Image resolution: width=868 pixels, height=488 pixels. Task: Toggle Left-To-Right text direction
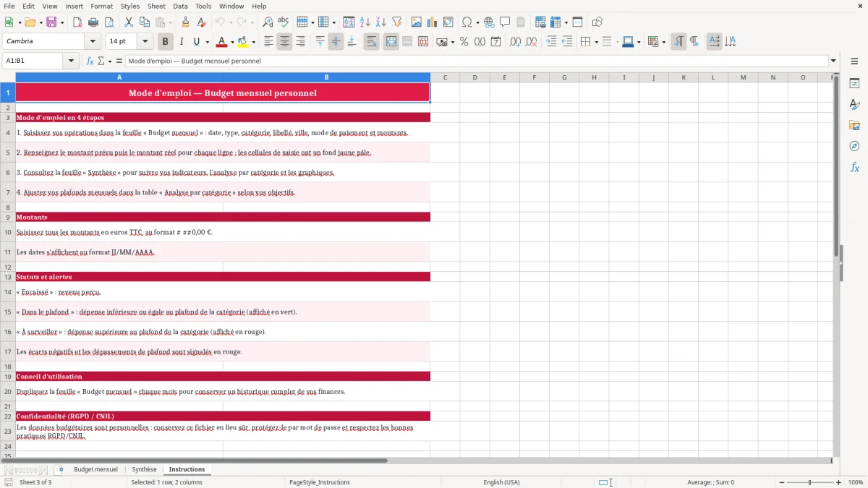(x=678, y=42)
